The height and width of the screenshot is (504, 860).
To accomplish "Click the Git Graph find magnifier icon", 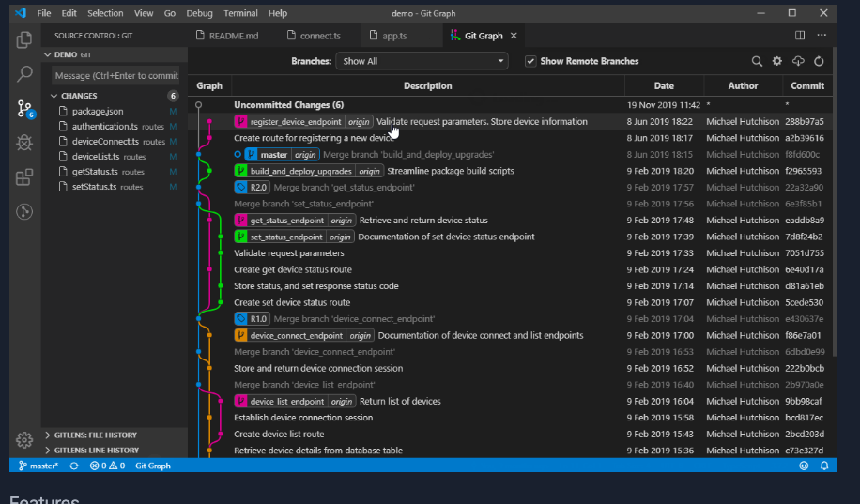I will (x=757, y=61).
